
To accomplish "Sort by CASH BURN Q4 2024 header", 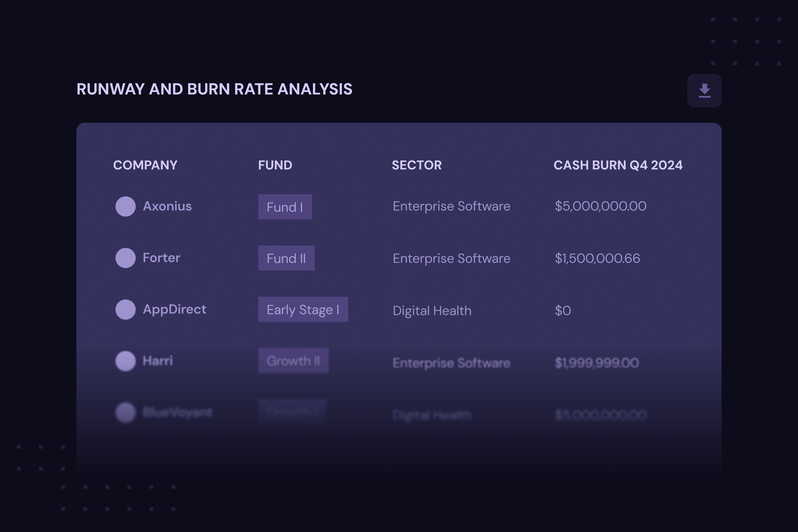I will [618, 165].
